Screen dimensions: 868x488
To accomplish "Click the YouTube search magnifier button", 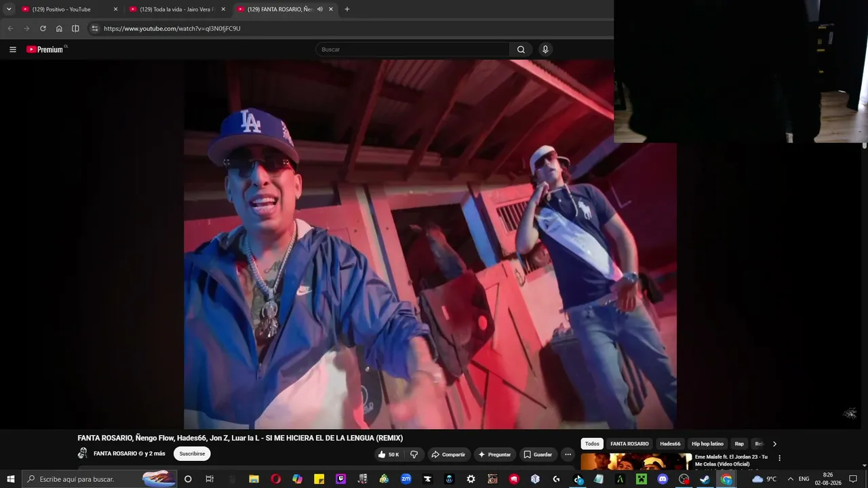I will (521, 49).
